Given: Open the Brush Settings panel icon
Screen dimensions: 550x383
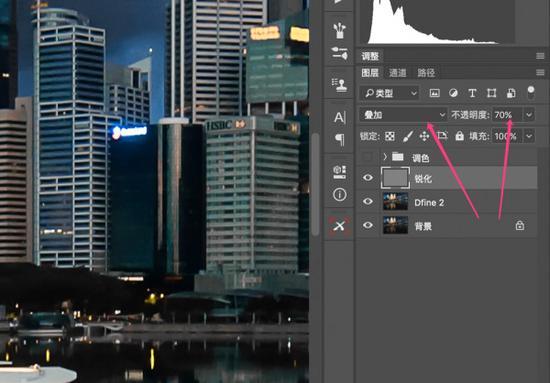Looking at the screenshot, I should [339, 53].
